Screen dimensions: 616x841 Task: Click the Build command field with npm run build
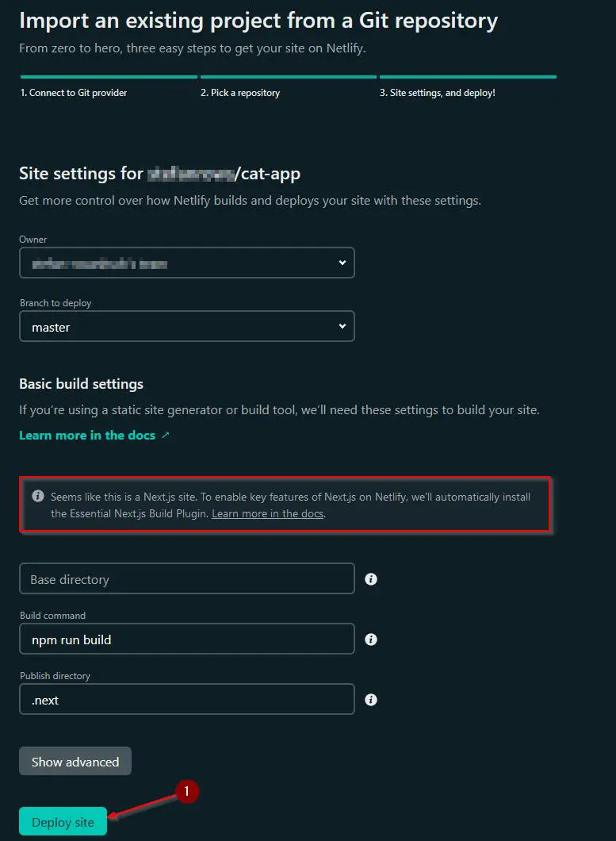click(x=187, y=639)
